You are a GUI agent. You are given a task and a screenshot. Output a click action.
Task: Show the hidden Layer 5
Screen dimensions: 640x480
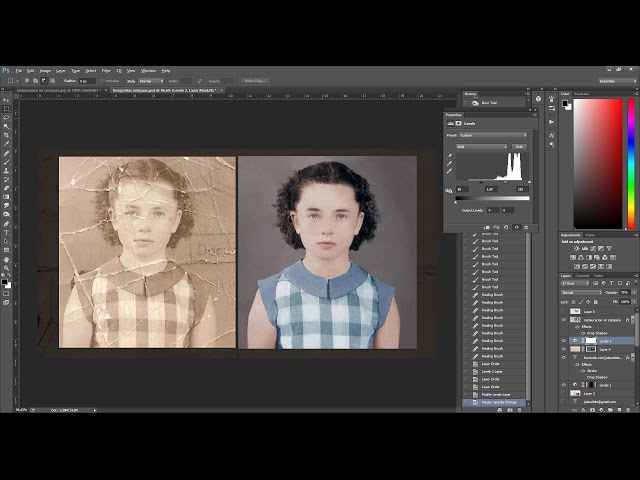pos(565,312)
